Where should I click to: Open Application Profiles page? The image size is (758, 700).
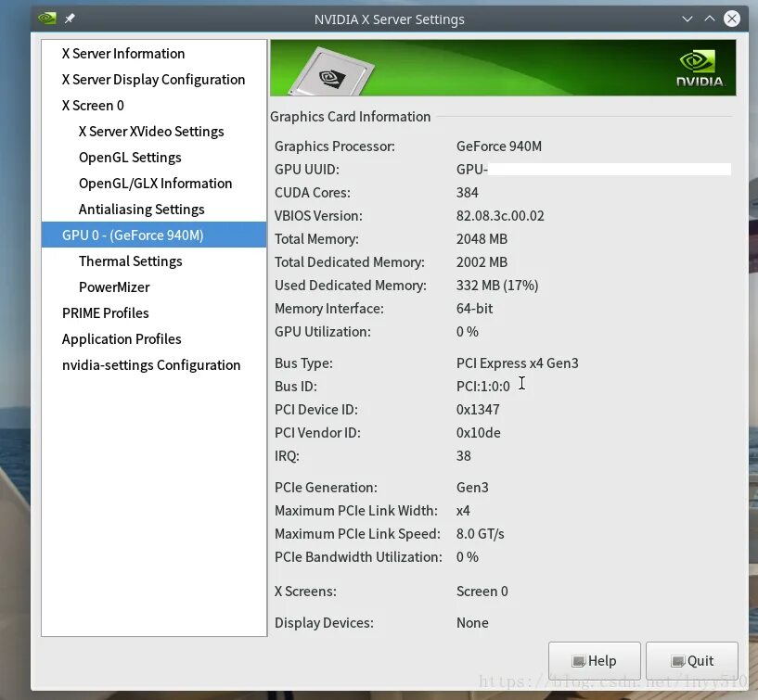122,339
